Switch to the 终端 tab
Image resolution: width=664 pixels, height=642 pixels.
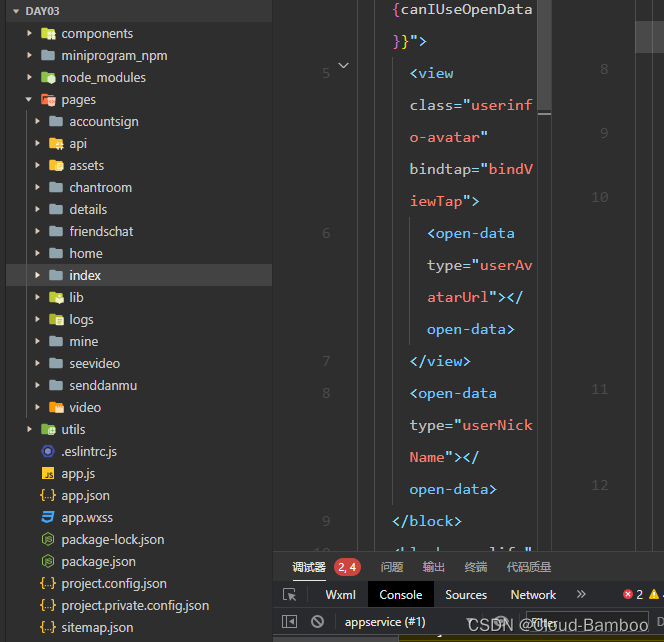[x=476, y=567]
